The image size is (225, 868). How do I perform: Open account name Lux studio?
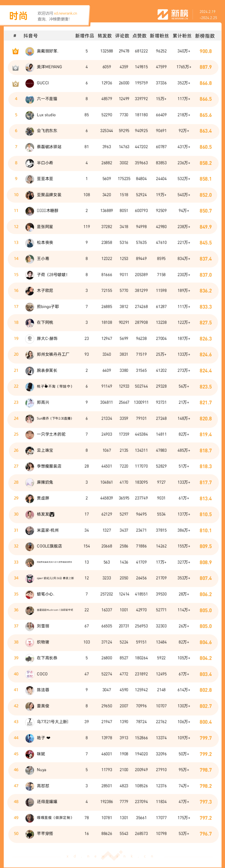(46, 115)
